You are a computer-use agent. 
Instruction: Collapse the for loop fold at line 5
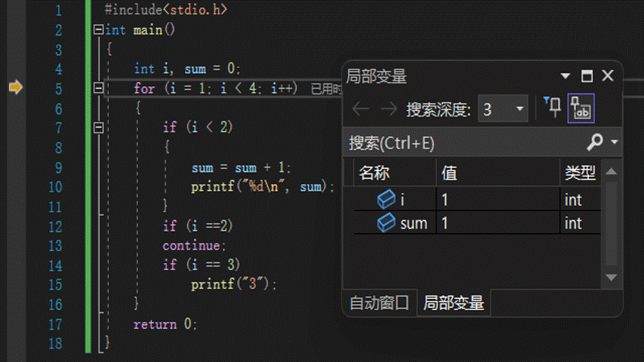point(98,87)
